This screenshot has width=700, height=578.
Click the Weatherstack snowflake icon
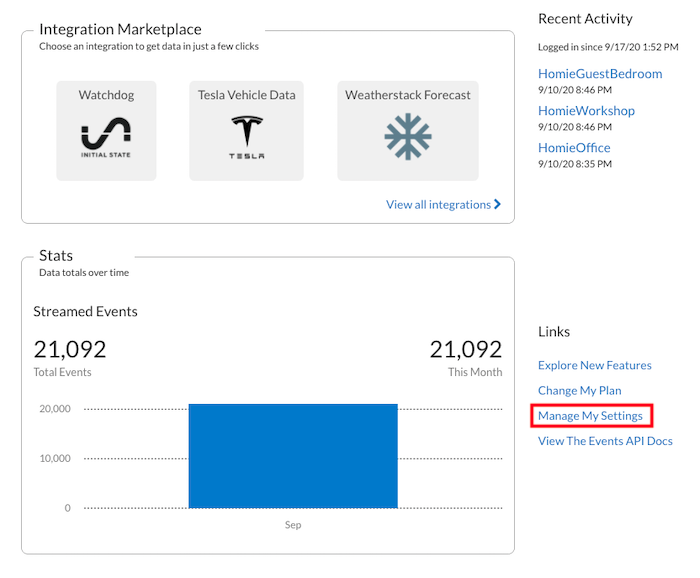(408, 137)
